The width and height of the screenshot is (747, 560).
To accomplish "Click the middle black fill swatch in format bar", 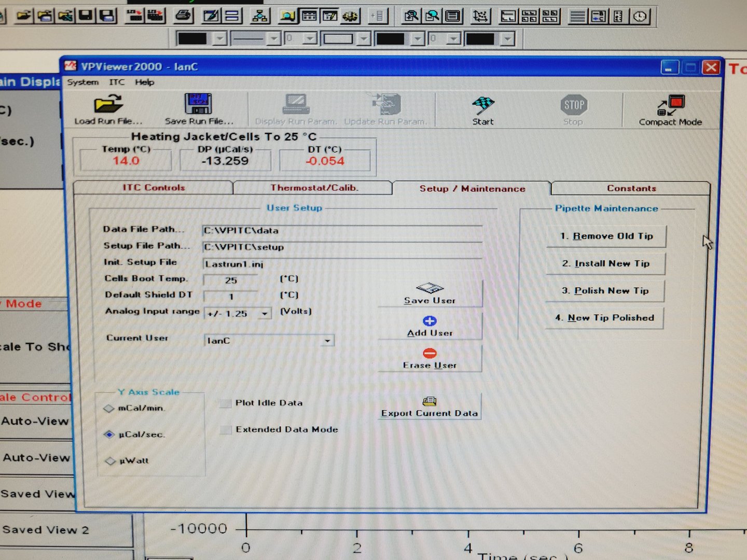I will 391,39.
